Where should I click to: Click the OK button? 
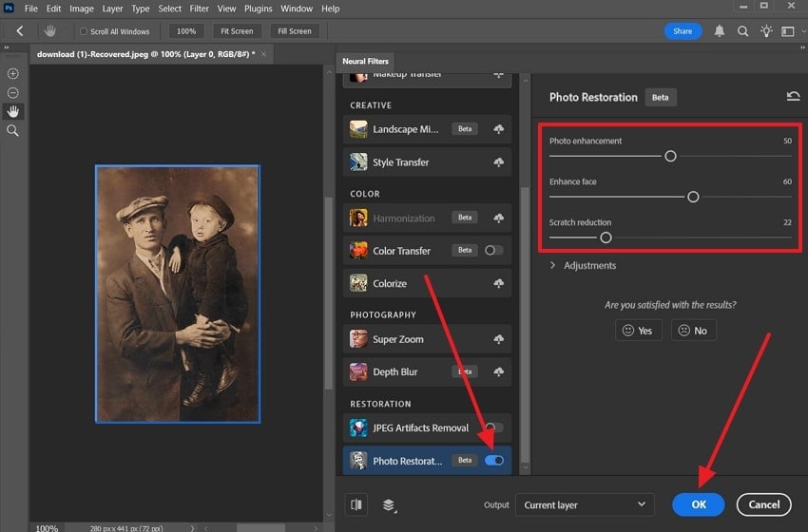click(x=699, y=504)
